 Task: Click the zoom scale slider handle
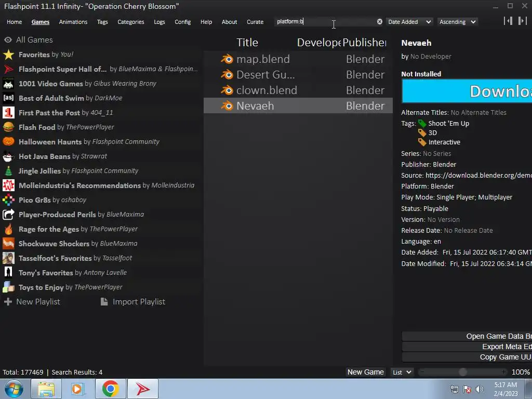point(462,372)
